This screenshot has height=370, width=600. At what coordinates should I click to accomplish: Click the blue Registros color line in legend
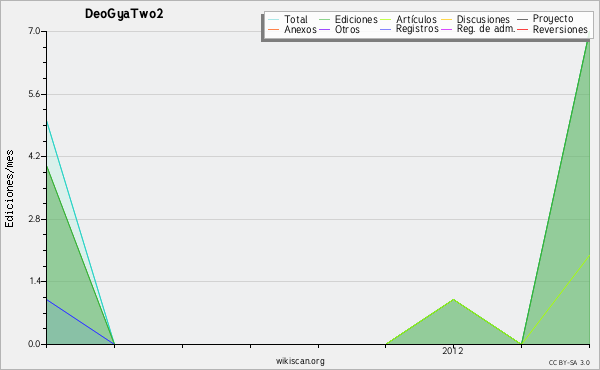tap(386, 29)
